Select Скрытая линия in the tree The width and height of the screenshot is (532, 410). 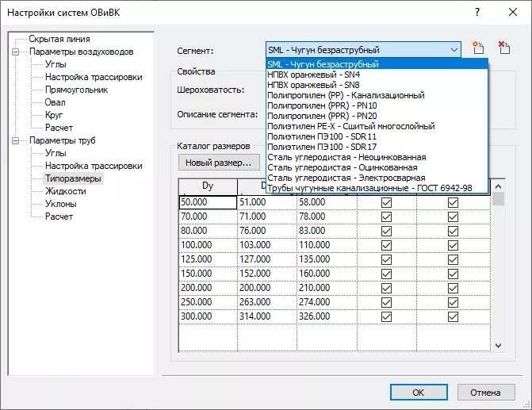pos(59,39)
